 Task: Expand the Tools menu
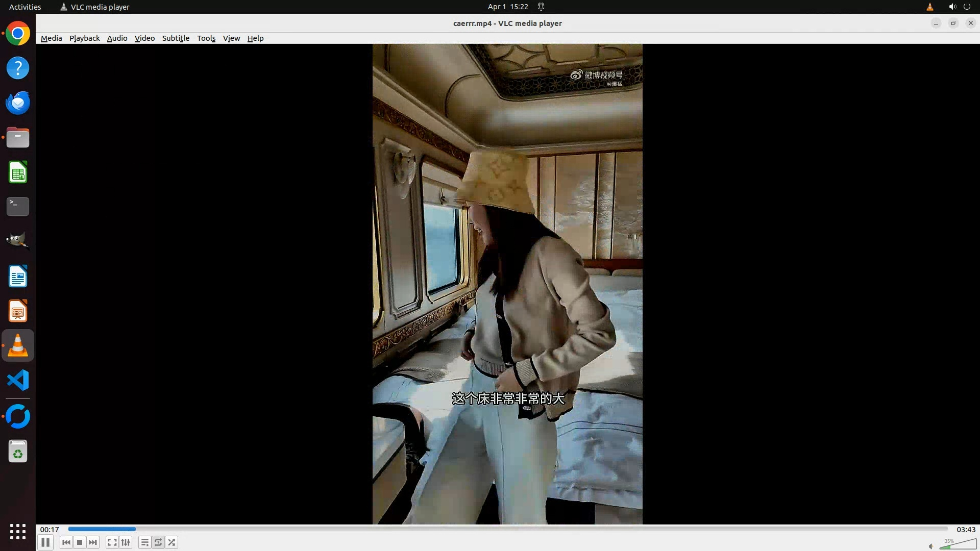coord(206,38)
